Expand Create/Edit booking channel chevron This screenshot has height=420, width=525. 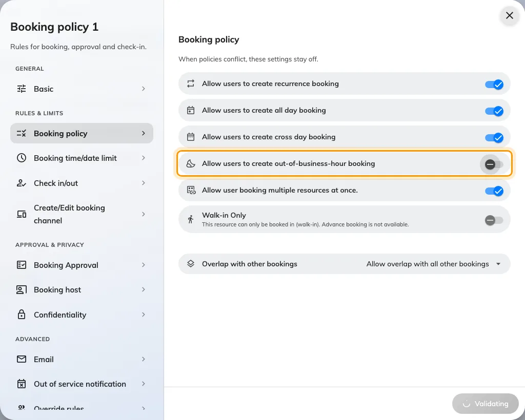pyautogui.click(x=144, y=214)
